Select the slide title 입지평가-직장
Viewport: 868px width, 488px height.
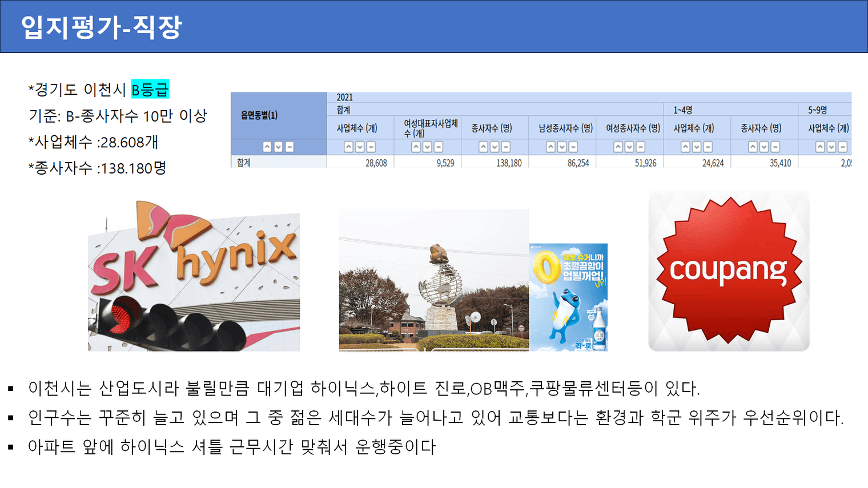[x=101, y=27]
